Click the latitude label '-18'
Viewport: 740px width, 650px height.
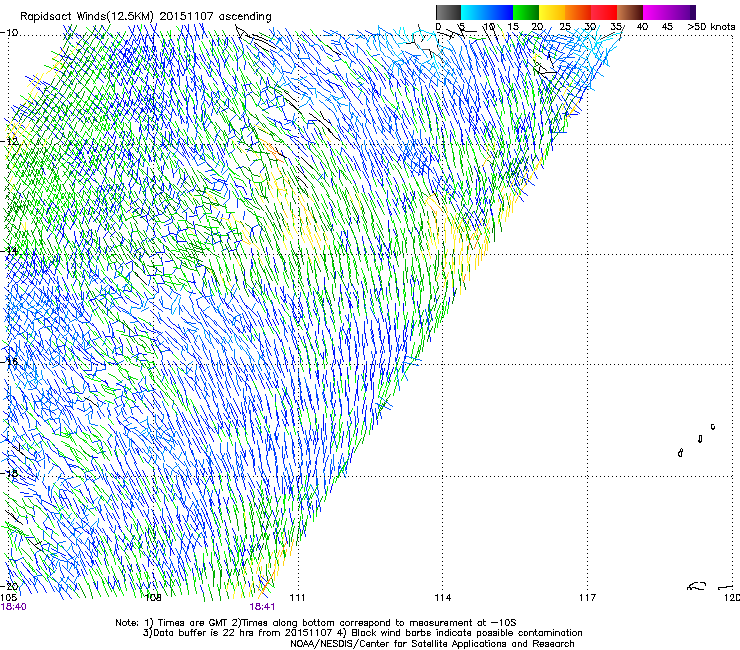coord(9,473)
